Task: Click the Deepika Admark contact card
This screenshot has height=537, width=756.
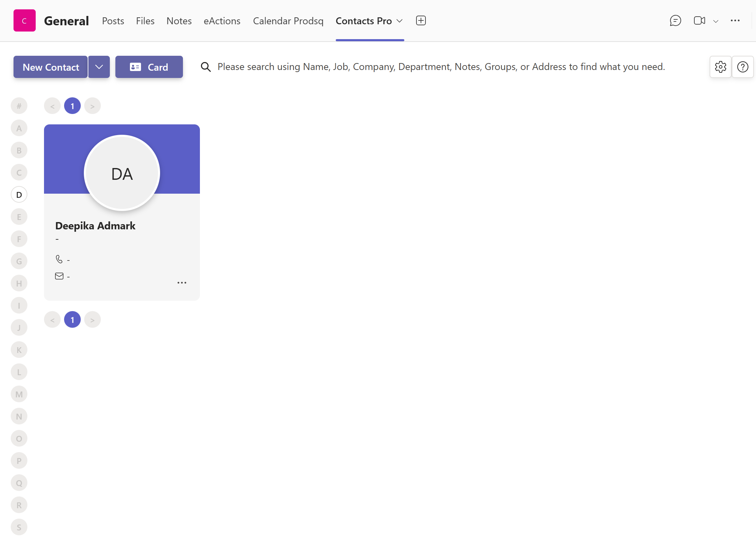Action: tap(122, 212)
